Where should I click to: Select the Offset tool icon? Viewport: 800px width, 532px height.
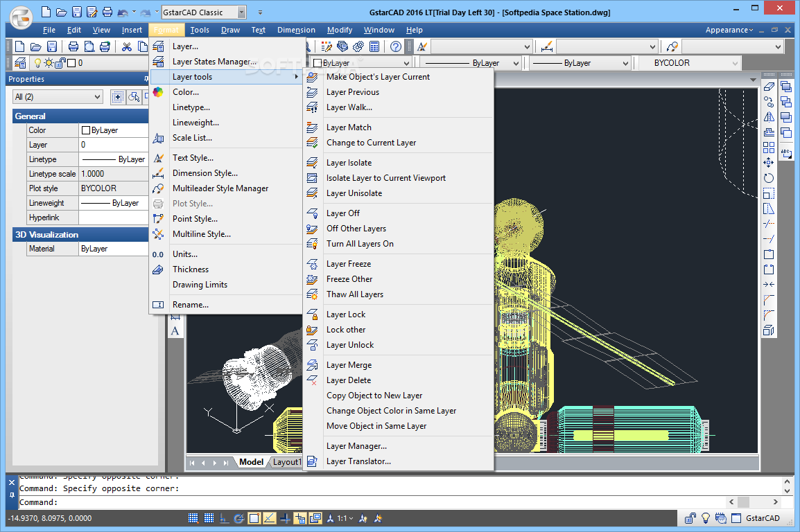point(769,132)
